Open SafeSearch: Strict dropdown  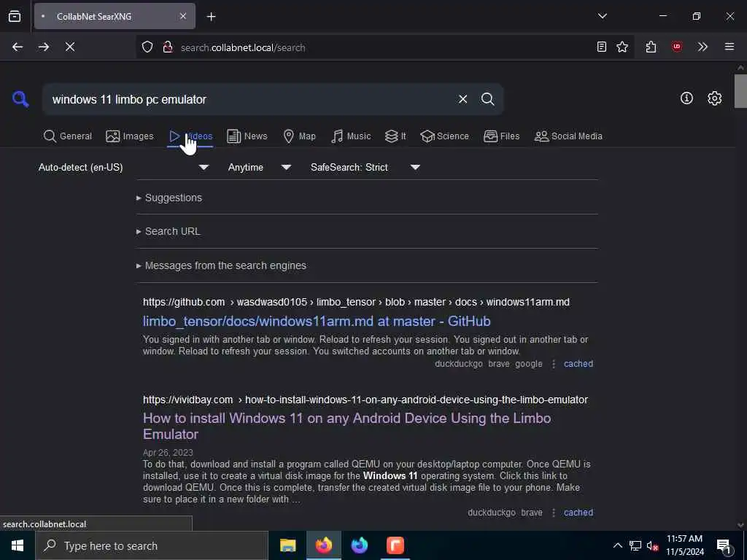[x=365, y=167]
